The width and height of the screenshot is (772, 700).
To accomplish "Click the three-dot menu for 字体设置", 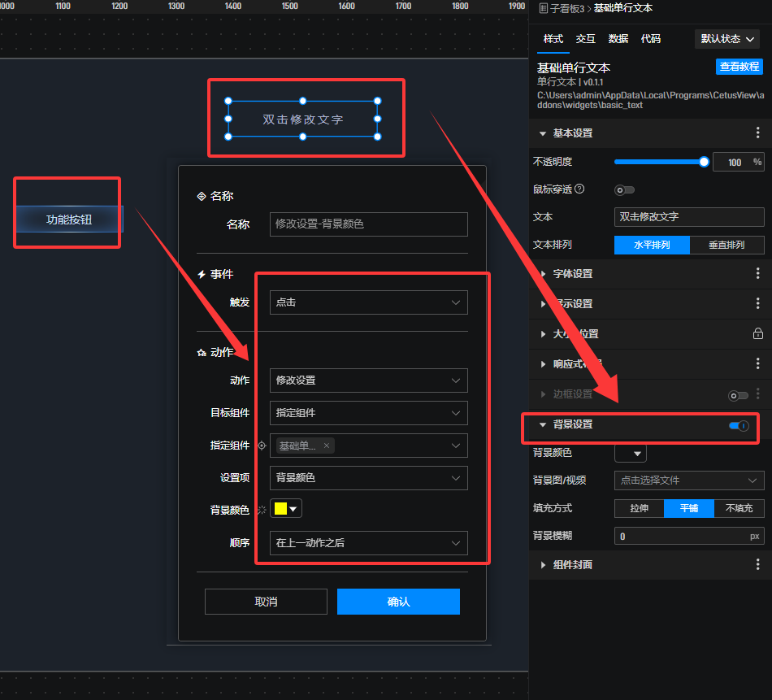I will coord(757,274).
